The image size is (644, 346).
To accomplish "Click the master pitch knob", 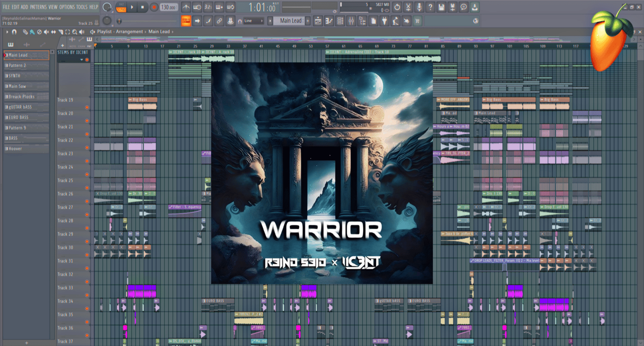I will click(107, 21).
